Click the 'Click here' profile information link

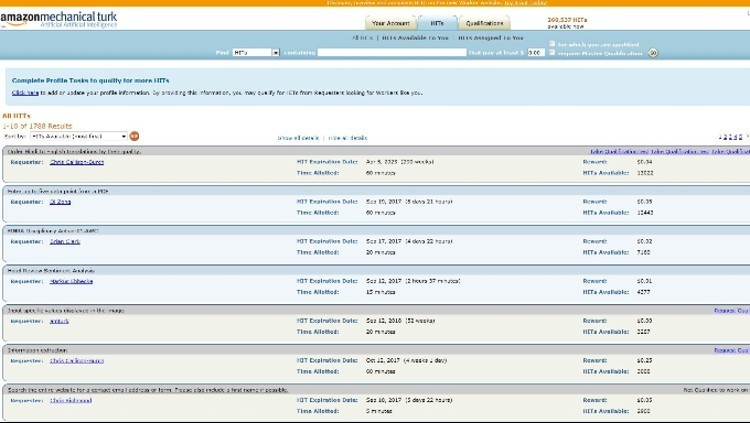[x=25, y=93]
